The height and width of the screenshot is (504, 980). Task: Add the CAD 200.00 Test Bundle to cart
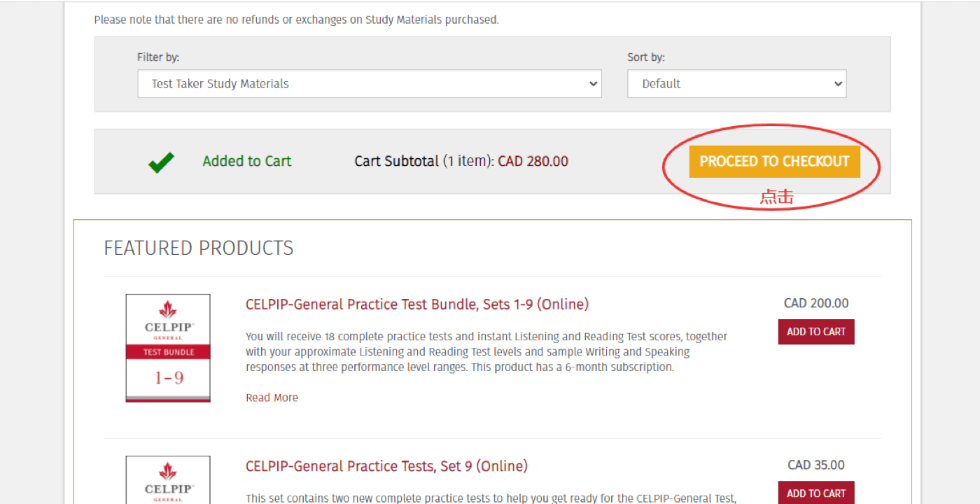coord(816,332)
